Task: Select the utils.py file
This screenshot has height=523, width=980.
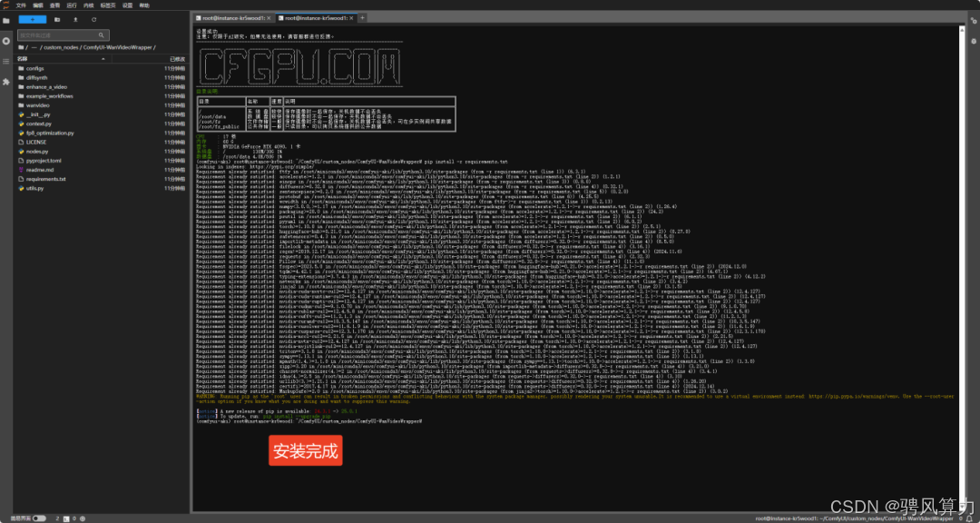Action: [x=102, y=188]
